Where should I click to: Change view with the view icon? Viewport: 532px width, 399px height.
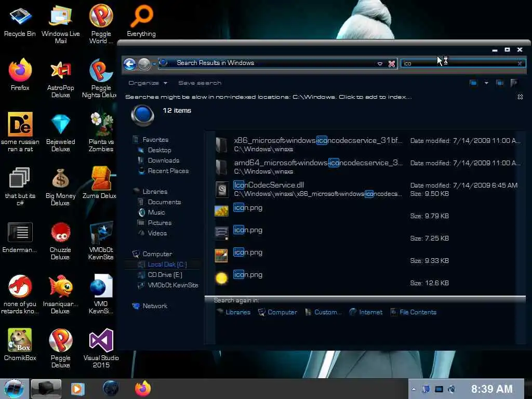[x=473, y=83]
